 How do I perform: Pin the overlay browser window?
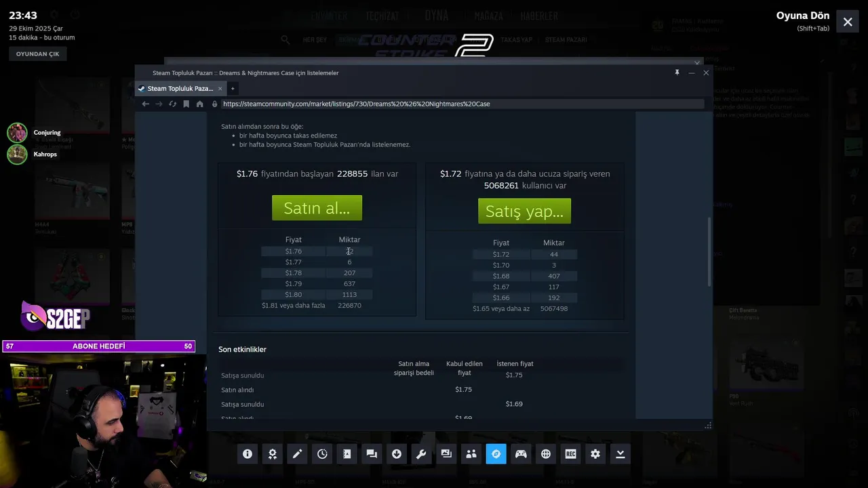676,73
